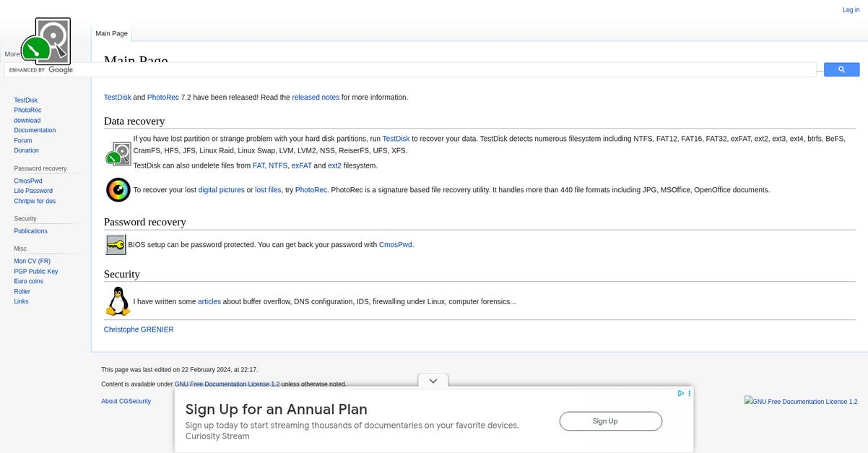Go to the download sidebar link

tap(27, 121)
